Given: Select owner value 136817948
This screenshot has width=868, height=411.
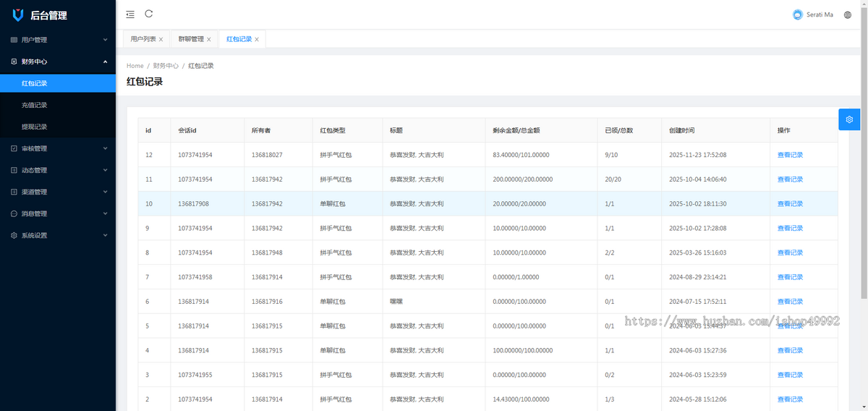Looking at the screenshot, I should pyautogui.click(x=267, y=253).
